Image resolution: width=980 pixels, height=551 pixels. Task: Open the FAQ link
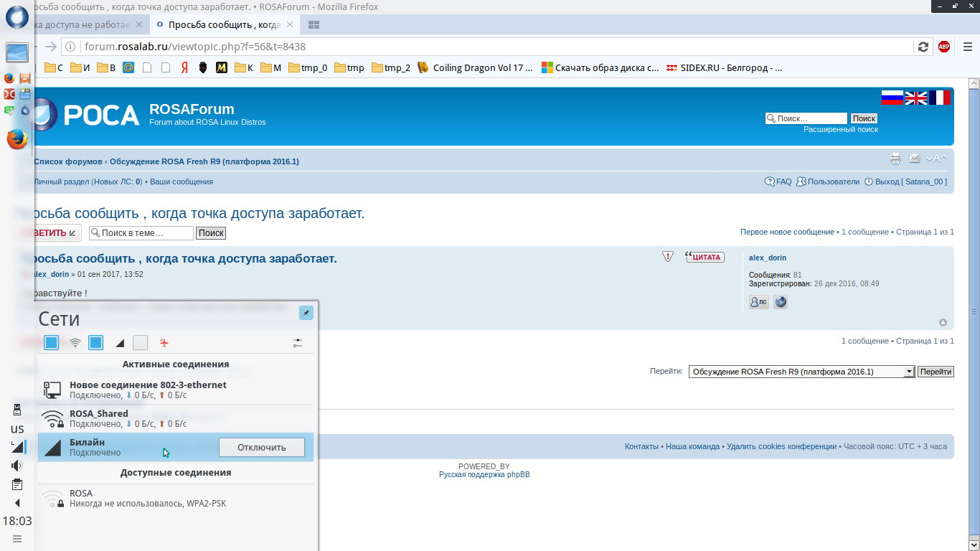778,182
